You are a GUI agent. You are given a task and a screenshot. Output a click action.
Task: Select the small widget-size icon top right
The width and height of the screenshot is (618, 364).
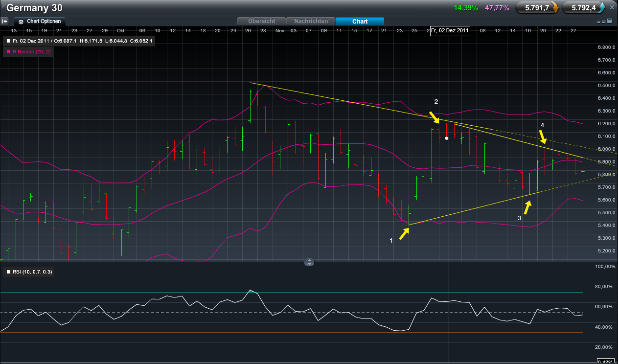tap(598, 22)
